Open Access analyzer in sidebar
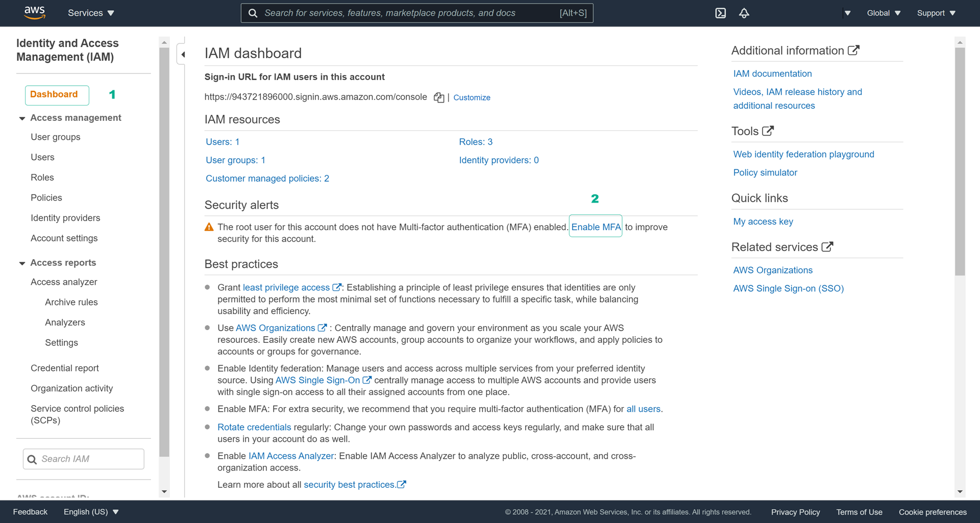The image size is (980, 523). point(64,282)
